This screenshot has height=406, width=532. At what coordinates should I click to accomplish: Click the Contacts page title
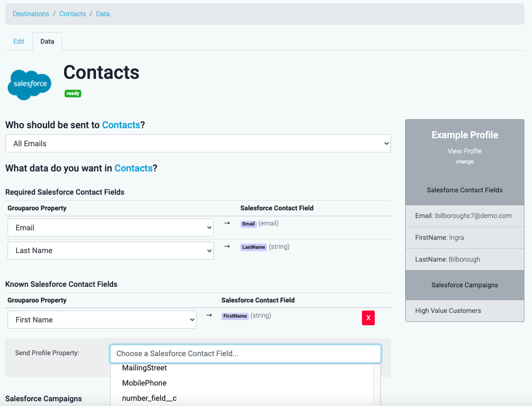101,72
